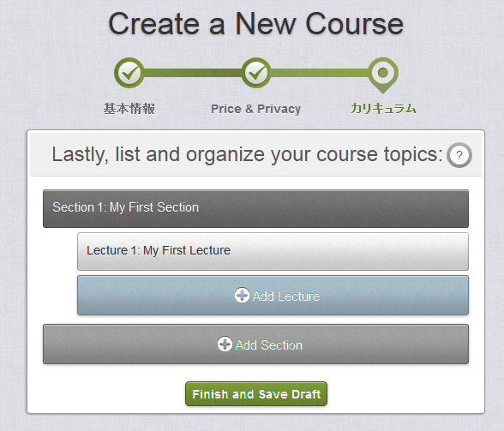Click the first step green checkmark circle
This screenshot has height=431, width=504.
(129, 73)
